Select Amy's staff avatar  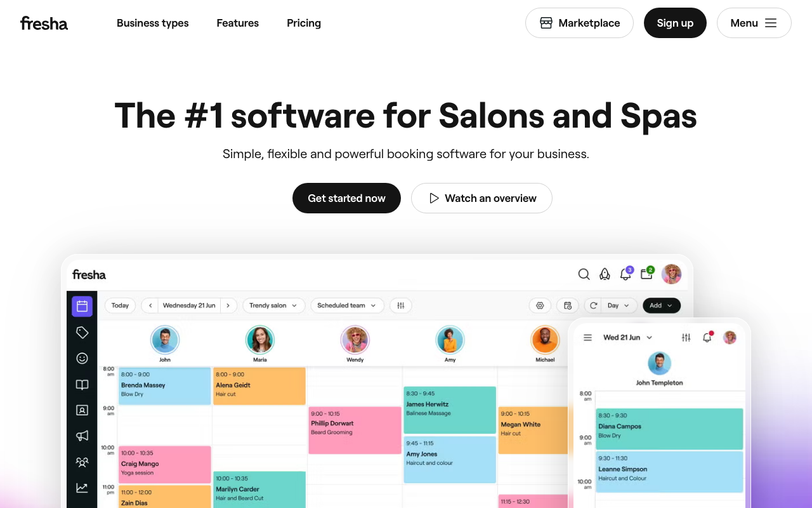(450, 340)
